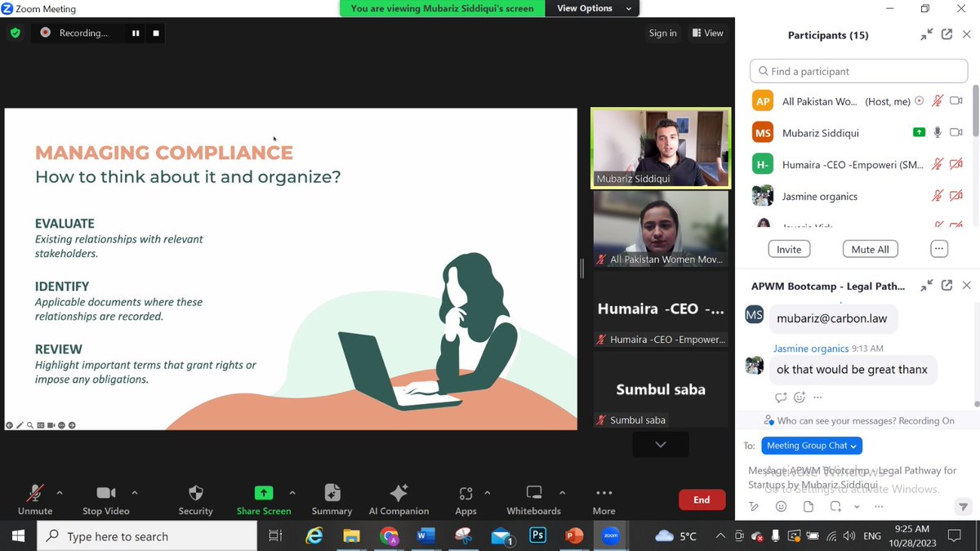
Task: Expand audio options caret beside Unmute
Action: click(60, 493)
